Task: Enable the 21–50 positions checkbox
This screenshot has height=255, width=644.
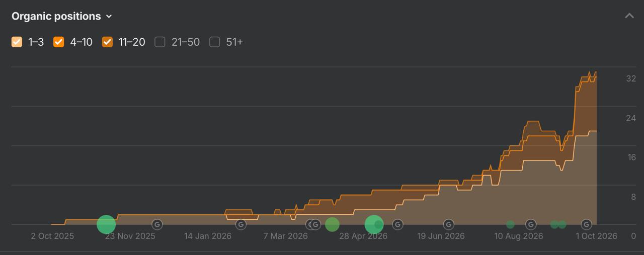Action: [x=160, y=42]
